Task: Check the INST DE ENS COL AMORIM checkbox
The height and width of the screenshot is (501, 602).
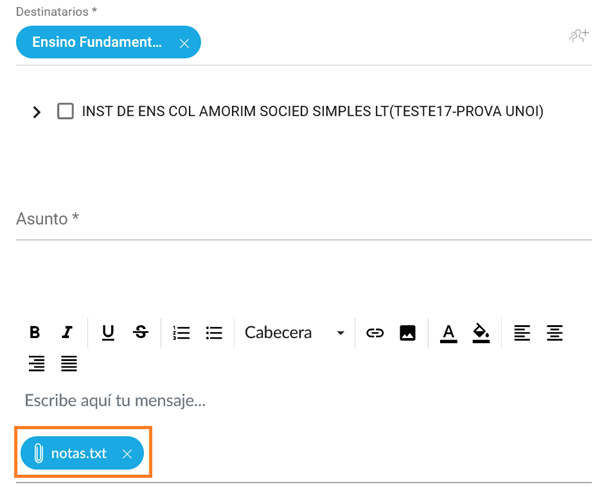Action: pos(66,111)
